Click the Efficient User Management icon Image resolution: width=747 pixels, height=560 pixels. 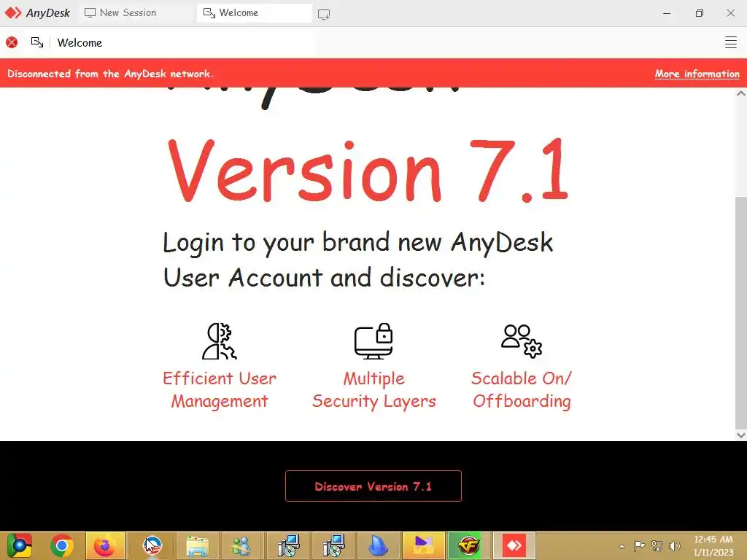219,341
